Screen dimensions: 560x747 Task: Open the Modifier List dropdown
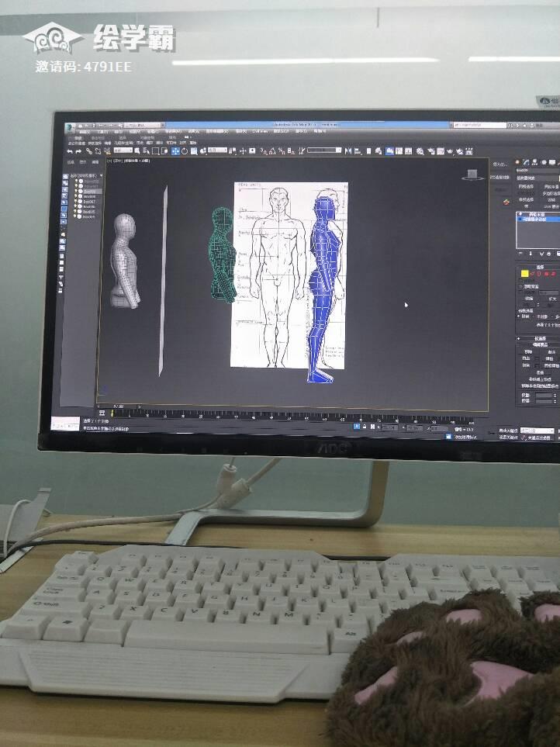click(x=538, y=178)
